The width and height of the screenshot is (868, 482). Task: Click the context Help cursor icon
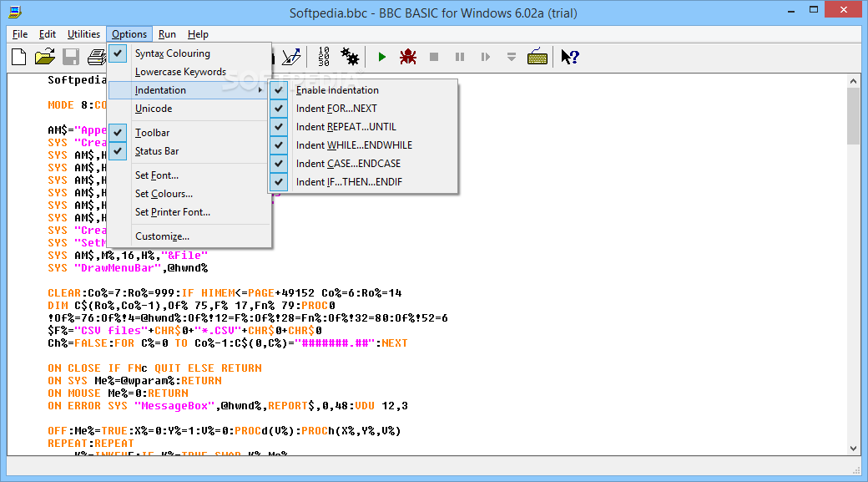[x=569, y=57]
